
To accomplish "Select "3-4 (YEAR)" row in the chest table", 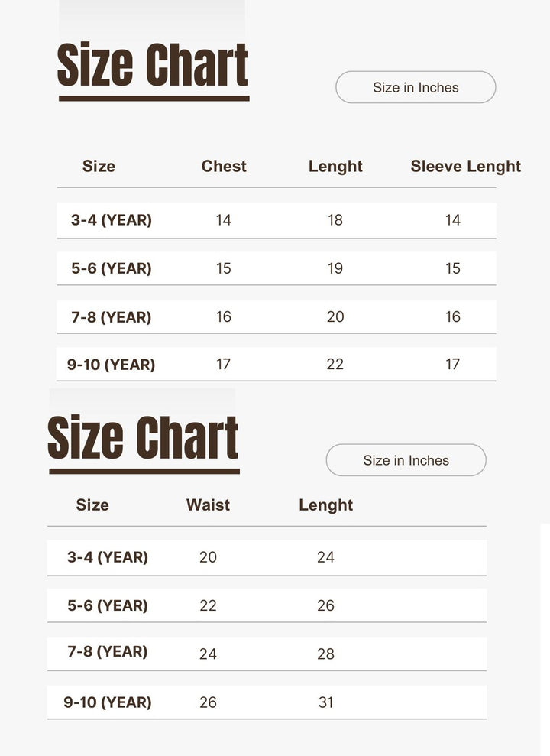I will pyautogui.click(x=112, y=220).
